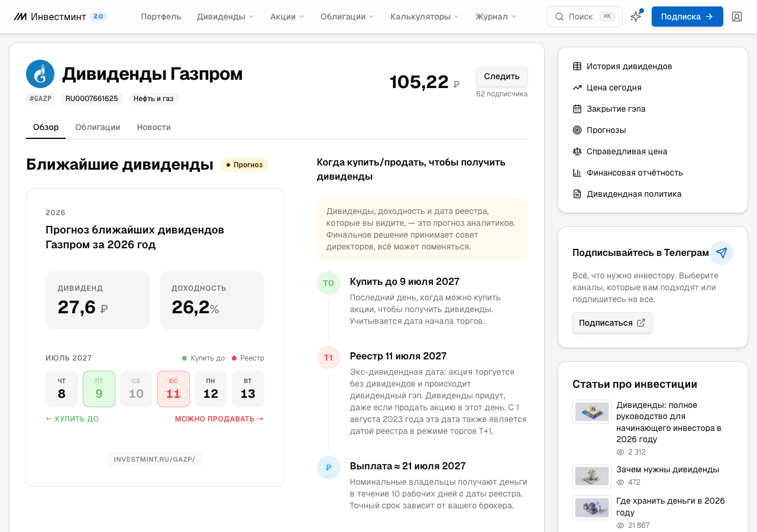Open article Зачем нужны дивиденды
This screenshot has height=532, width=757.
pos(668,469)
